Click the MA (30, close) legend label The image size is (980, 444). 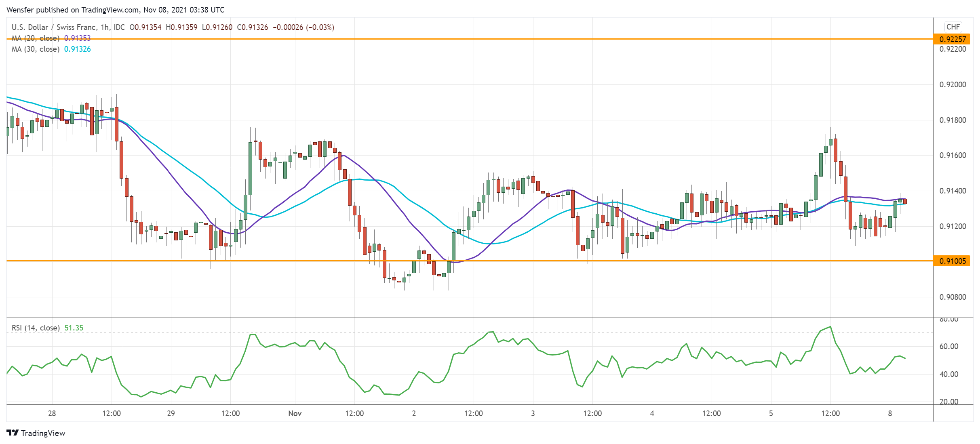[36, 49]
